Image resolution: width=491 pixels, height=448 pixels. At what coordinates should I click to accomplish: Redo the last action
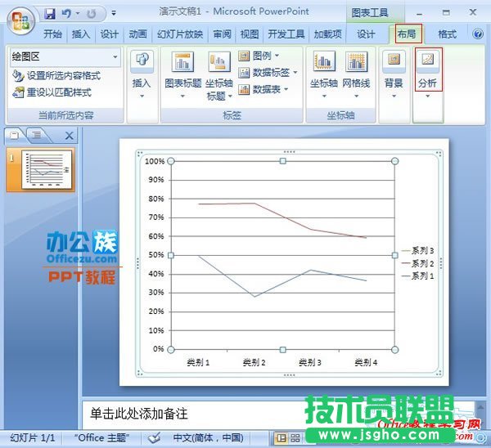[91, 14]
